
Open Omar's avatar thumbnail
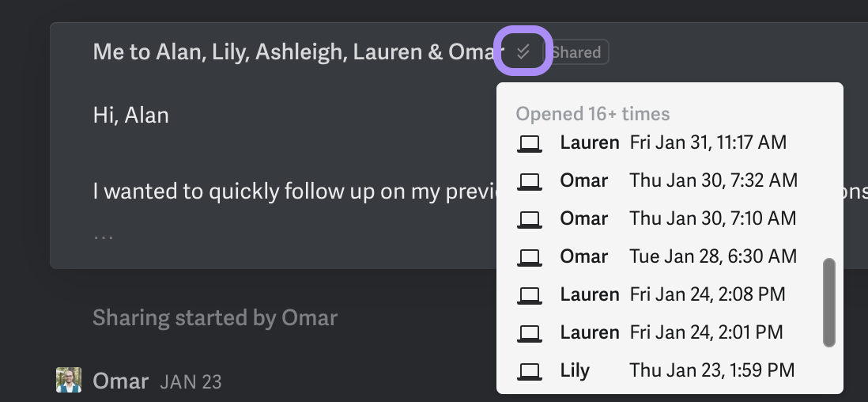pos(69,381)
